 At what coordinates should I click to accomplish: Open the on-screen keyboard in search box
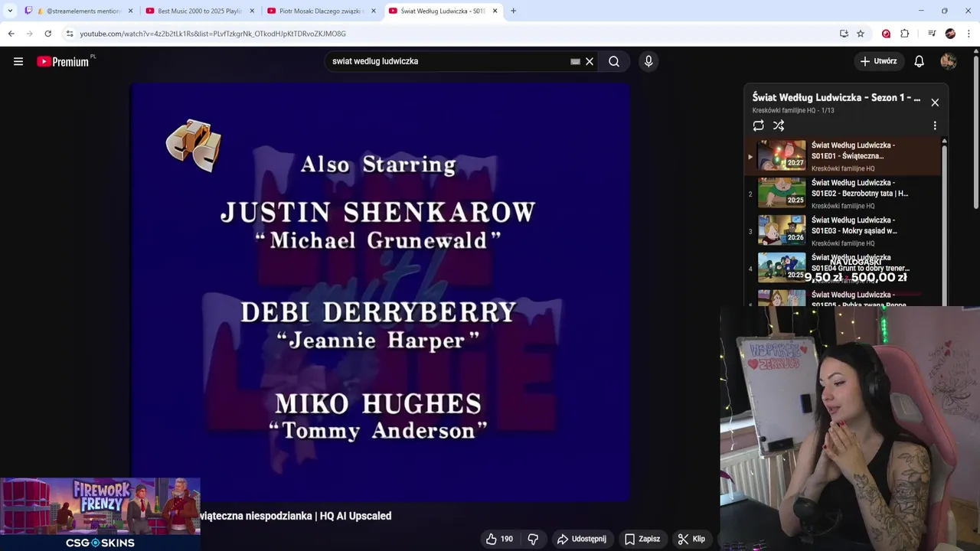tap(575, 61)
